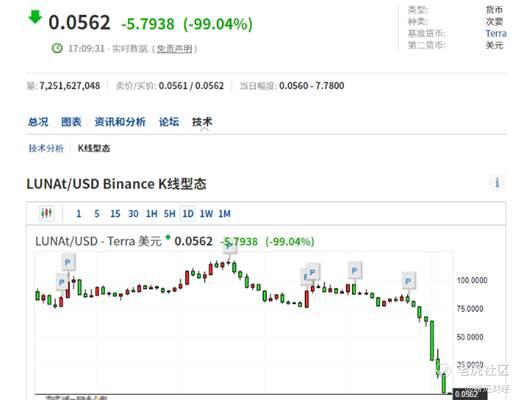Switch to the 图表 chart tab
This screenshot has width=519, height=400.
[71, 122]
